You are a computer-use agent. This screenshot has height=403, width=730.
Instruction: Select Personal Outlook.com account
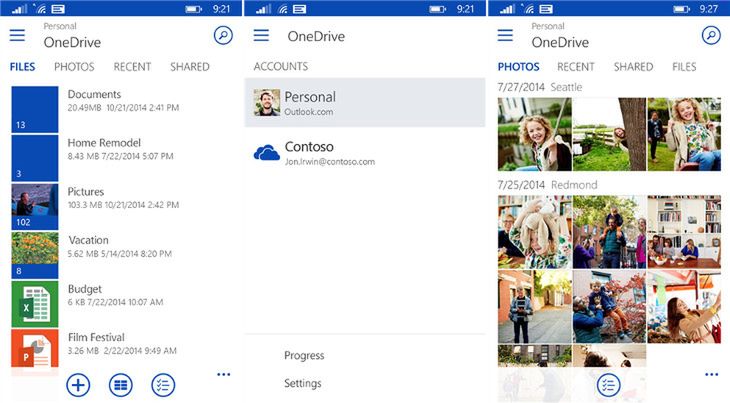point(365,102)
